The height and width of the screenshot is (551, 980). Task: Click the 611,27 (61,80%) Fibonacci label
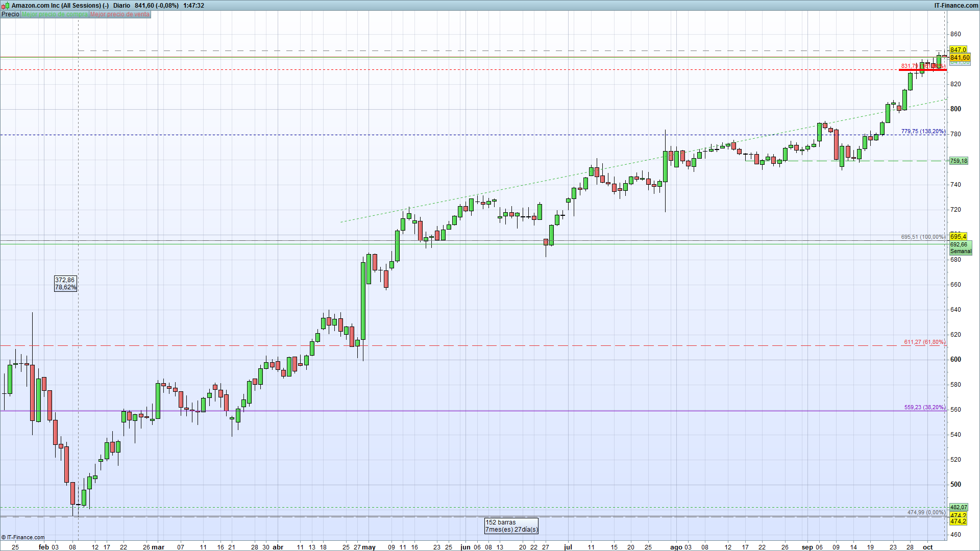pyautogui.click(x=924, y=342)
